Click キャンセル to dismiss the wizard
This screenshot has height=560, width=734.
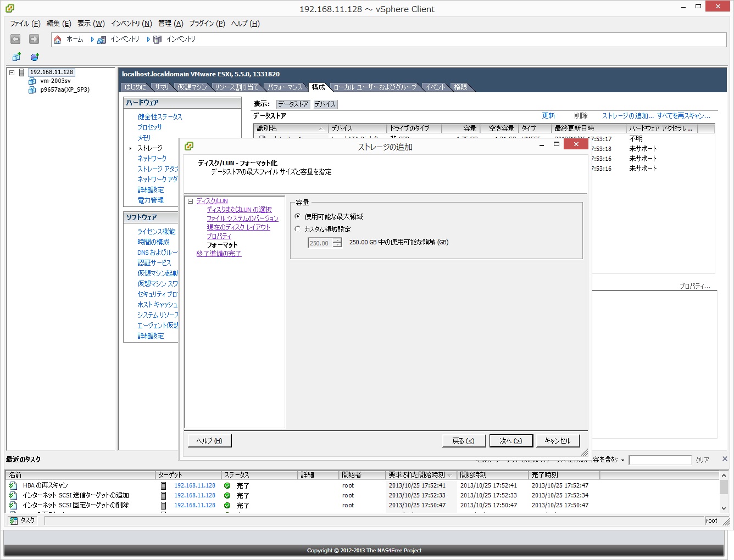coord(558,441)
